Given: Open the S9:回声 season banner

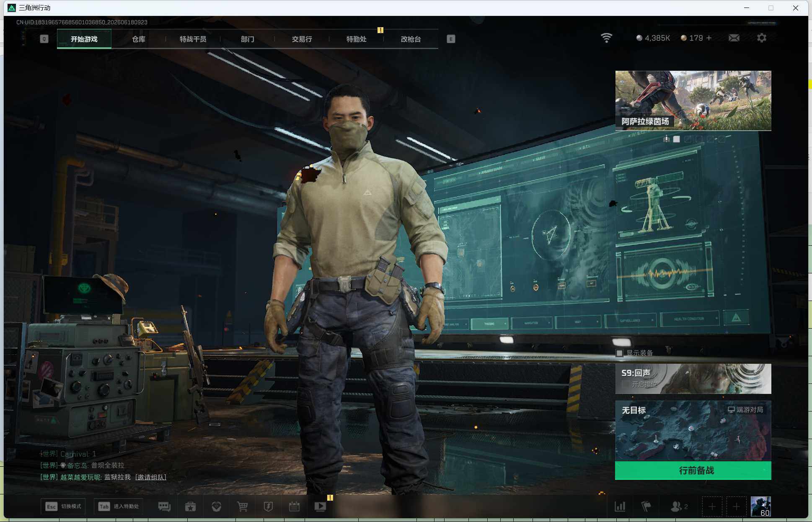Looking at the screenshot, I should pyautogui.click(x=693, y=378).
